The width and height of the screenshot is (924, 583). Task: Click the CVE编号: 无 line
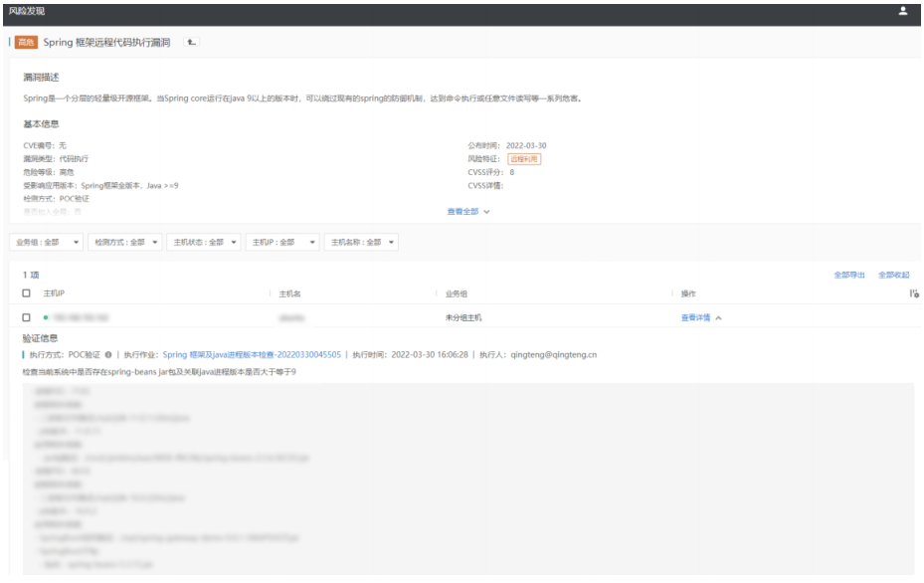[45, 145]
